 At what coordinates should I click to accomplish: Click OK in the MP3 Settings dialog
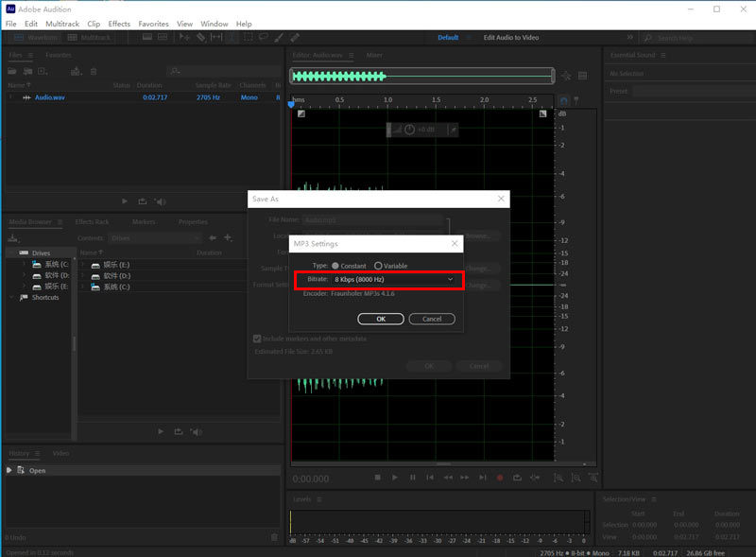pos(381,319)
